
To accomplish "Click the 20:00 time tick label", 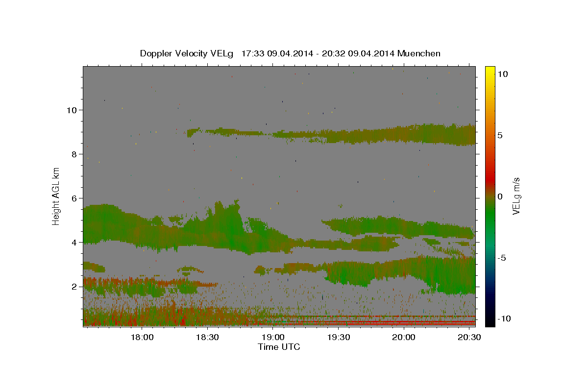I will click(404, 337).
